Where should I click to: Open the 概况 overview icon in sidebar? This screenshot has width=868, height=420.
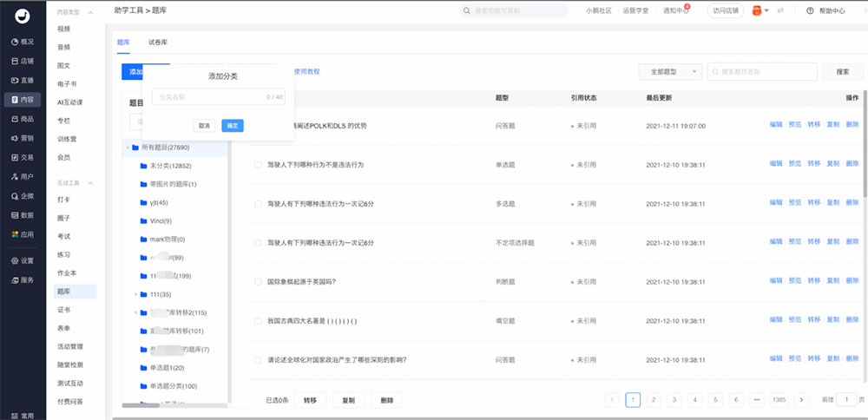tap(15, 42)
